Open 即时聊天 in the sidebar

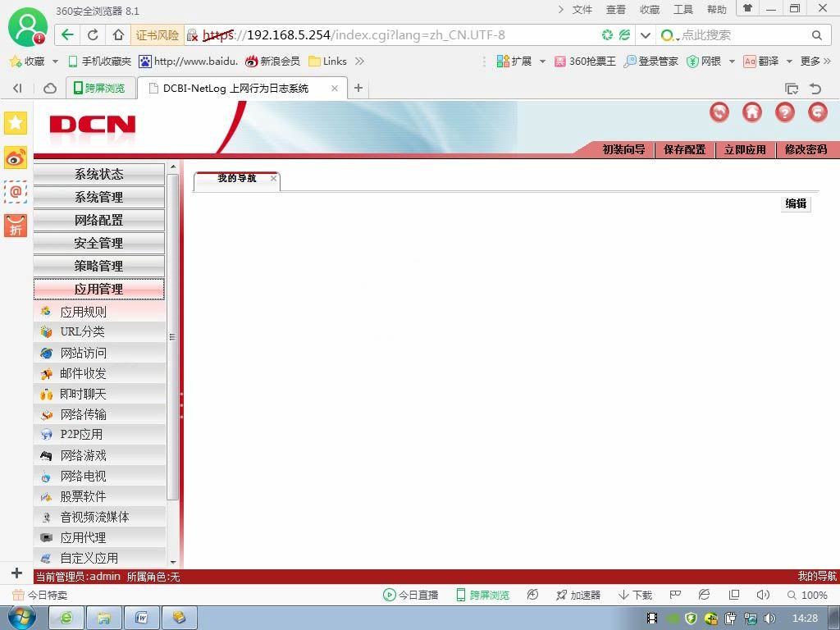click(99, 395)
